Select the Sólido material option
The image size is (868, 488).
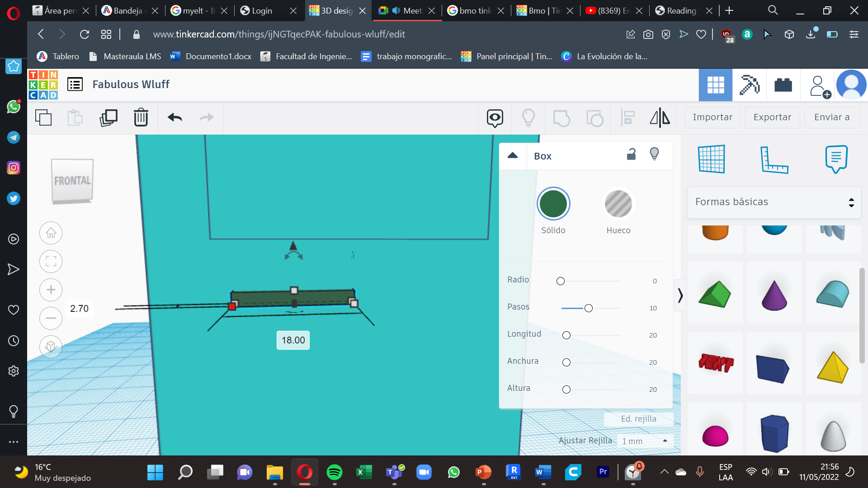click(553, 204)
